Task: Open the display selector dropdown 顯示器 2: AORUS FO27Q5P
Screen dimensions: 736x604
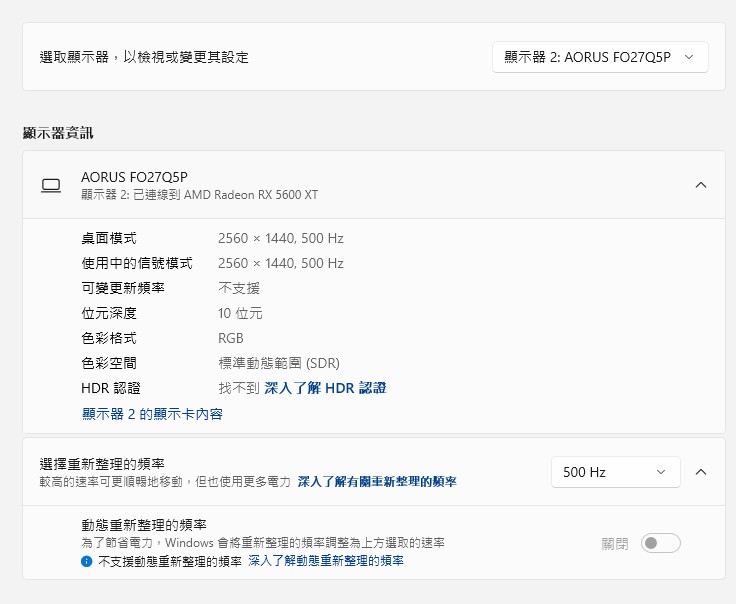Action: (x=600, y=57)
